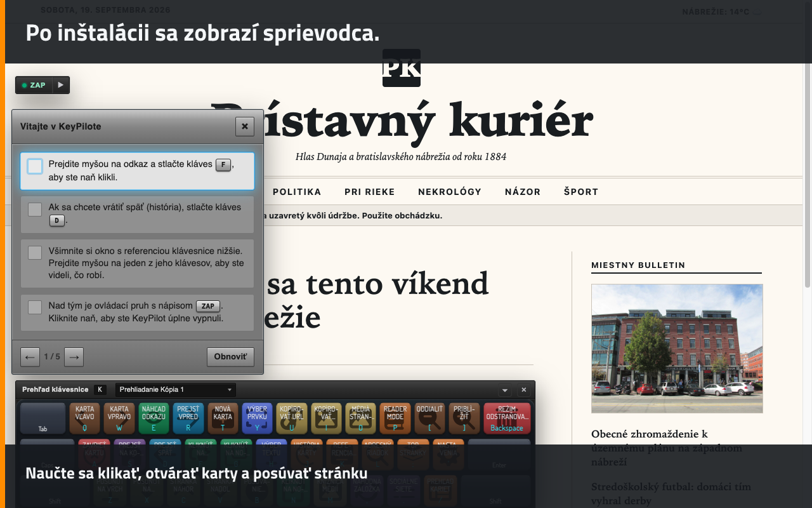Open the Nekrológy section
The width and height of the screenshot is (812, 508).
[450, 192]
